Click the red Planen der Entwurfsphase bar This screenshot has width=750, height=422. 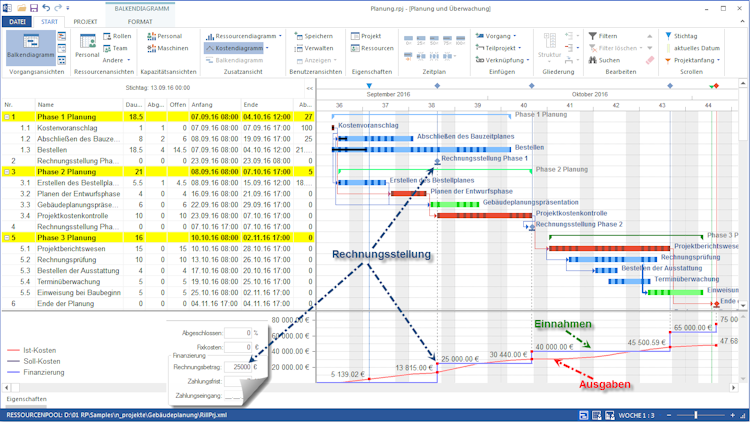click(408, 193)
